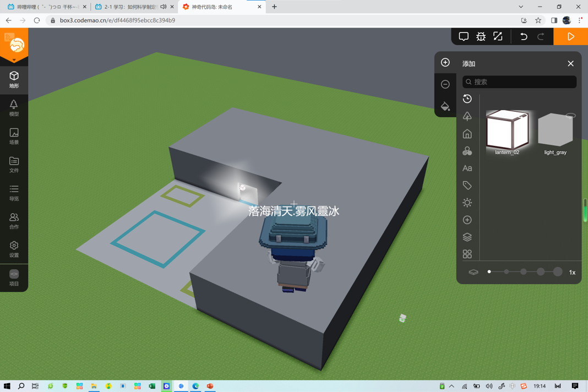This screenshot has height=392, width=588.
Task: Show recently used blocks via clock icon
Action: [467, 99]
